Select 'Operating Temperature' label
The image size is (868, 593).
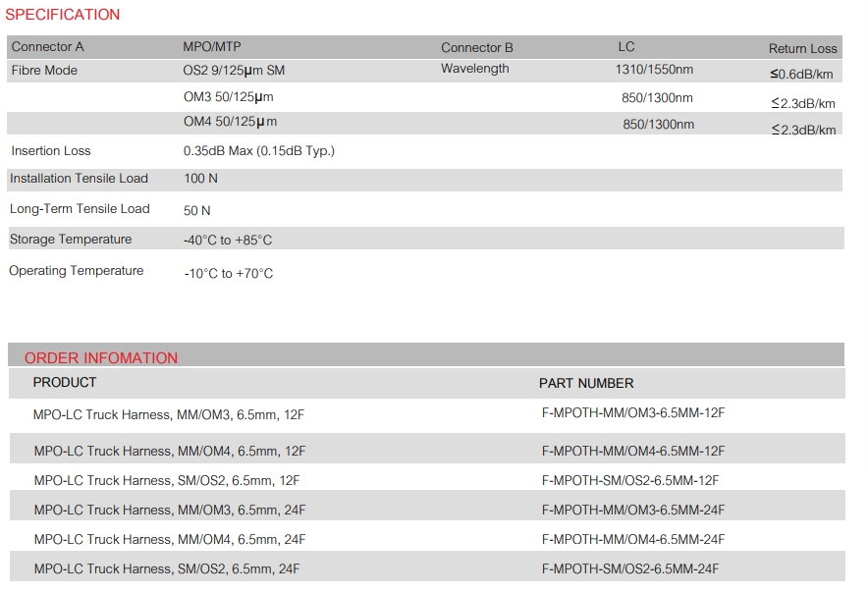pyautogui.click(x=76, y=271)
